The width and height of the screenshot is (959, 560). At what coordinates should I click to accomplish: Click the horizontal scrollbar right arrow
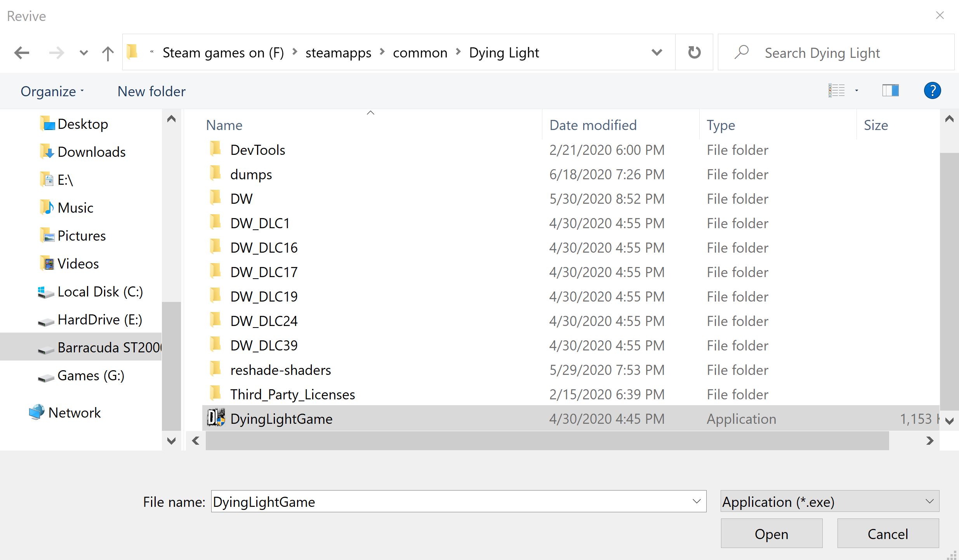[x=929, y=441]
